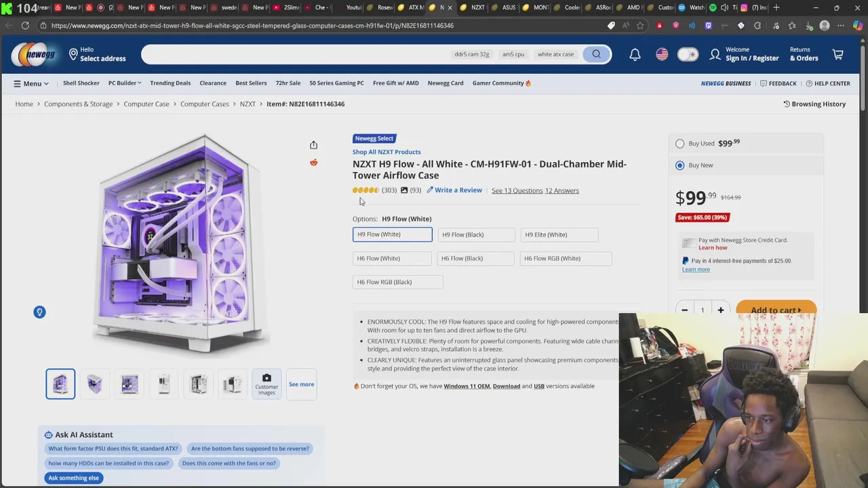
Task: Click into the Newegg search field
Action: 295,54
